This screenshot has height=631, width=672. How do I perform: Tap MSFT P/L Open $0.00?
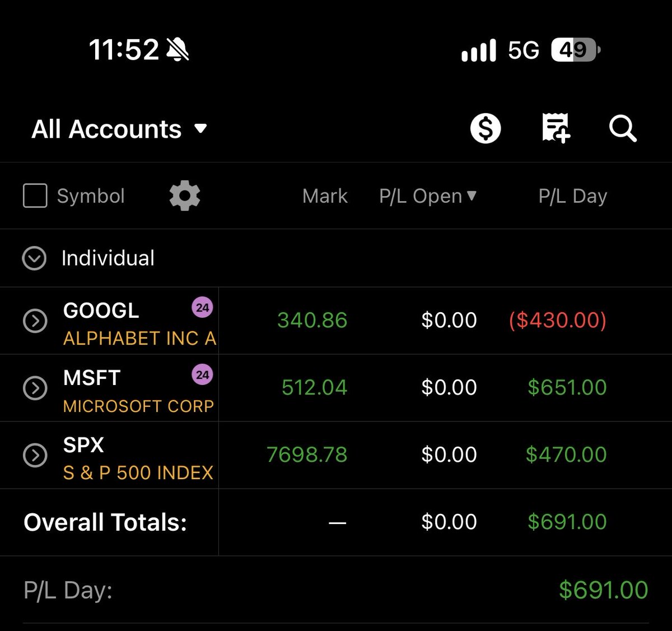(x=449, y=387)
